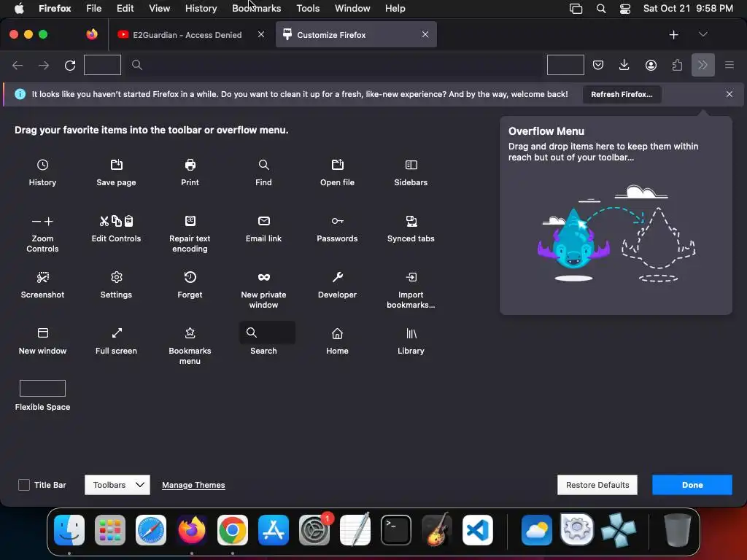This screenshot has height=560, width=747.
Task: Open the View menu in menu bar
Action: click(159, 8)
